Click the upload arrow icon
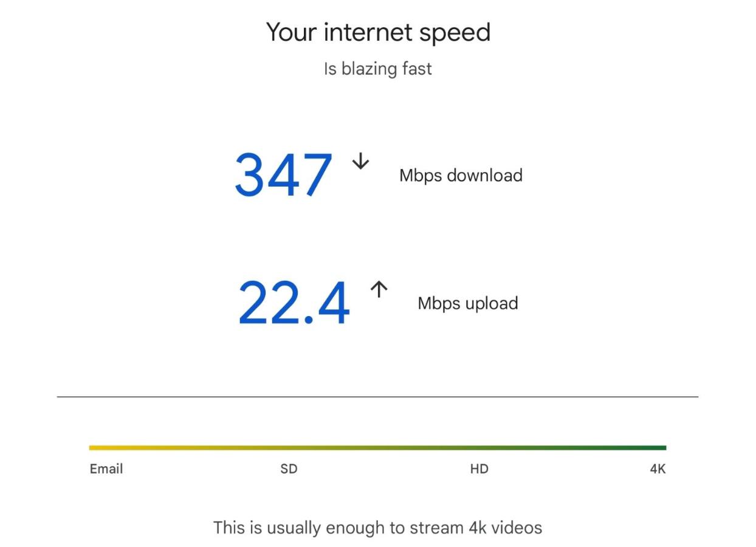This screenshot has width=756, height=547. (379, 290)
